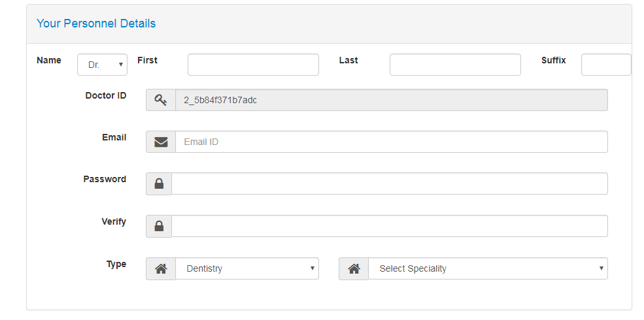Click the Last name input field
This screenshot has width=644, height=320.
click(x=455, y=65)
